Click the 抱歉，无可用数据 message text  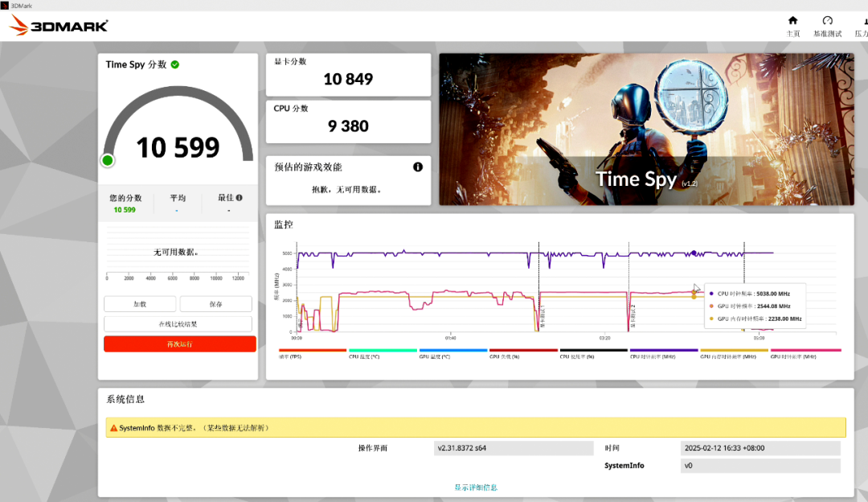(x=347, y=190)
